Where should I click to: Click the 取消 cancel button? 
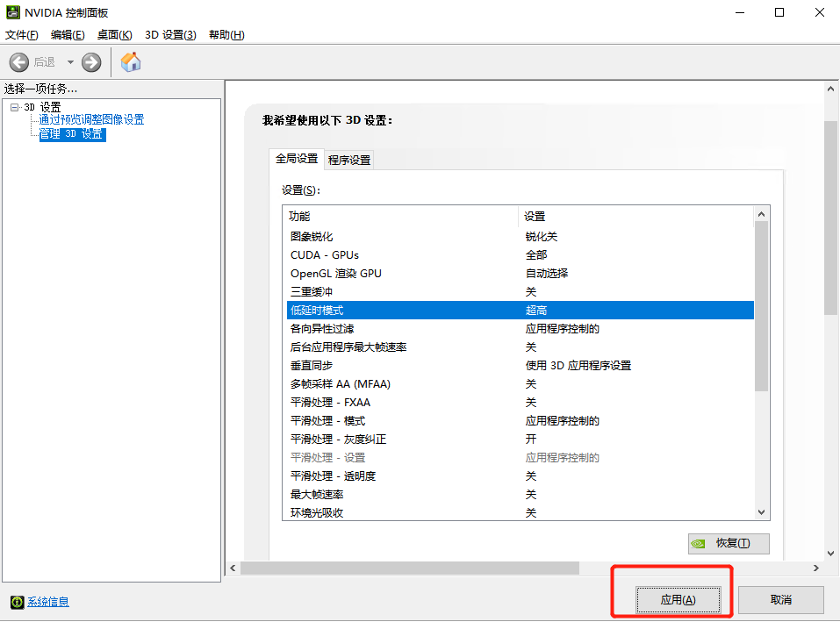tap(781, 600)
